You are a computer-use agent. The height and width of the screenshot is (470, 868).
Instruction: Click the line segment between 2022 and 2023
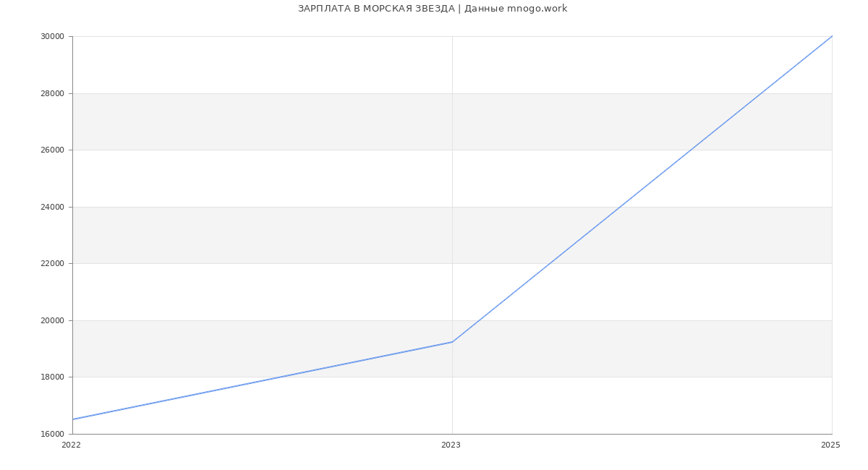(263, 380)
